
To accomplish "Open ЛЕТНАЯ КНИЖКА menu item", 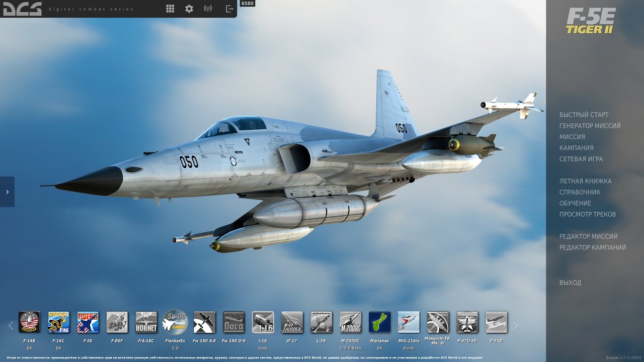I will (x=586, y=181).
